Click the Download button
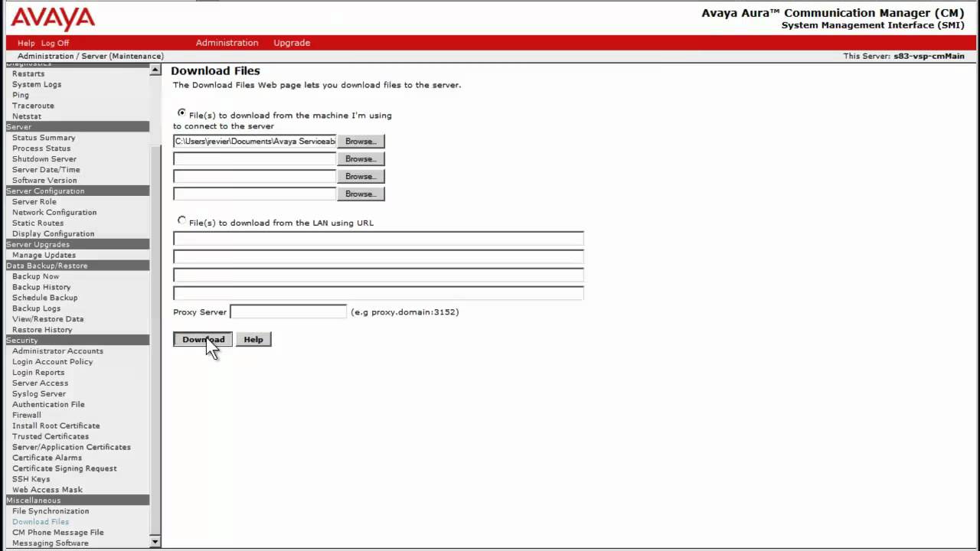The width and height of the screenshot is (980, 551). [x=203, y=339]
